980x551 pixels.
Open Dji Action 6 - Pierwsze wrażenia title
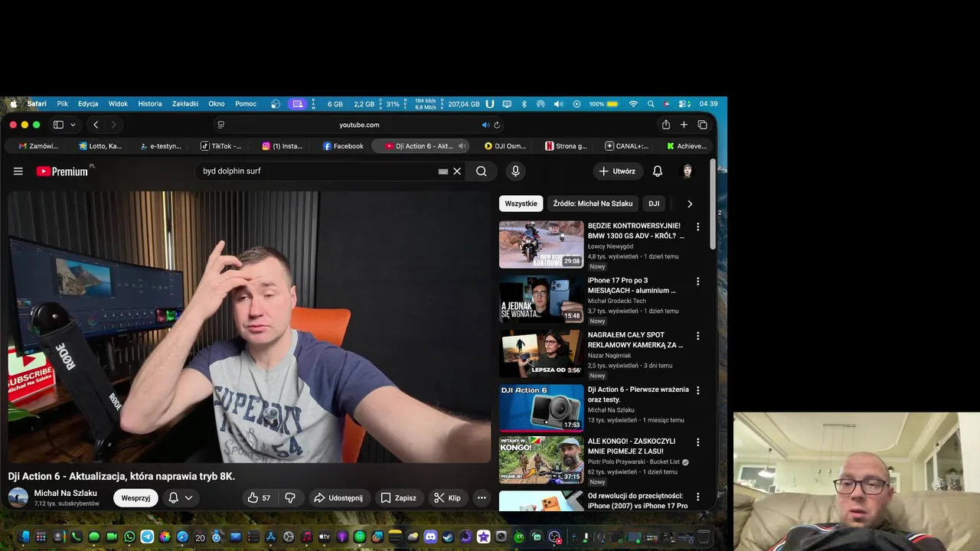[639, 394]
